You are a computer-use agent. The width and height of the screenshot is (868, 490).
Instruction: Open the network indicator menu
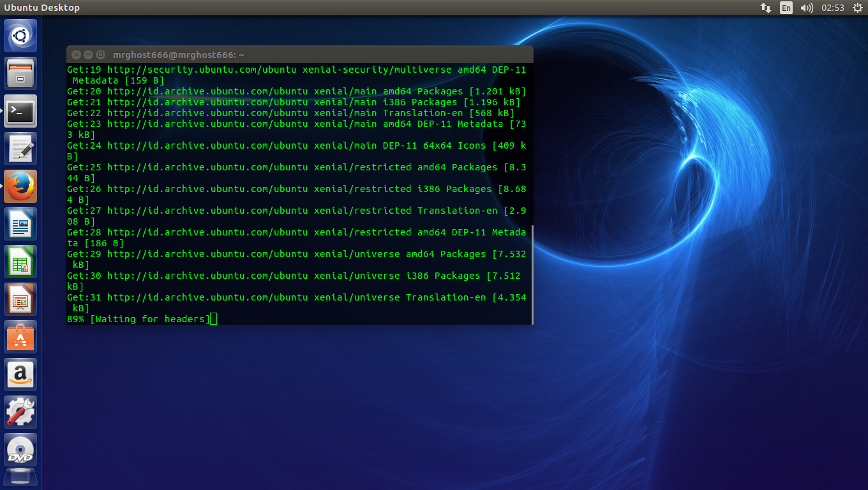(766, 8)
